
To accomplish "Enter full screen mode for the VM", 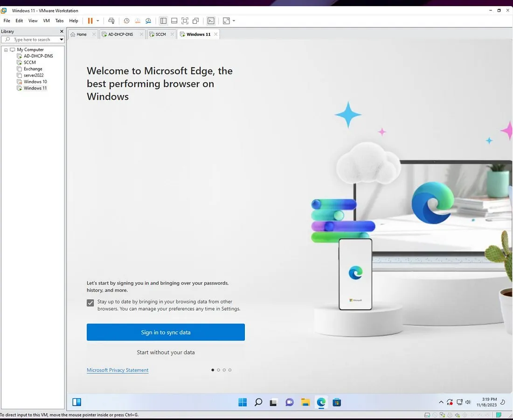I will pos(184,21).
